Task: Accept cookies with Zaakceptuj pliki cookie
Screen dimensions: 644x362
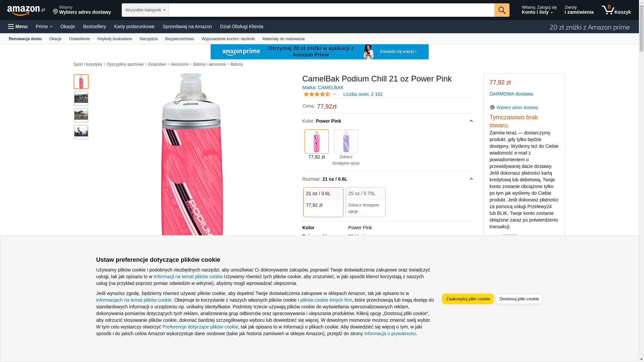Action: point(468,299)
